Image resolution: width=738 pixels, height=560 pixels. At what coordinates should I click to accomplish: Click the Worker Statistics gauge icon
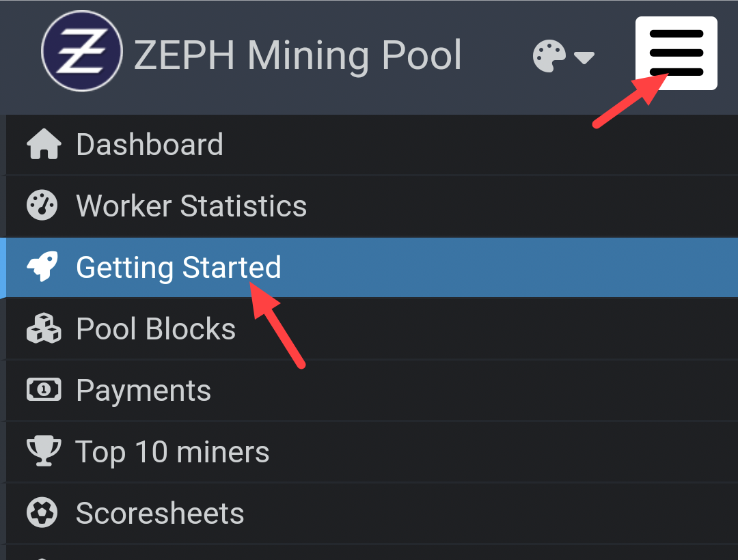click(x=42, y=206)
